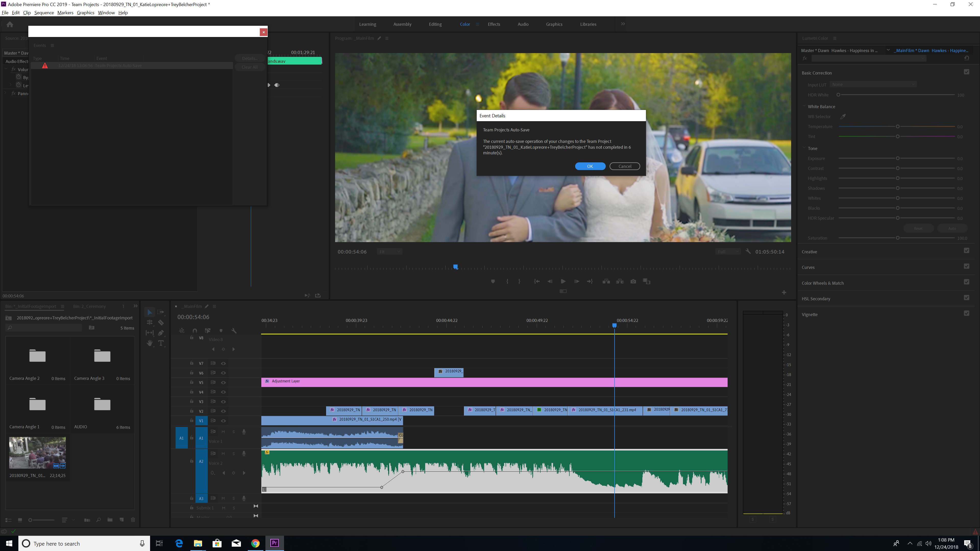Expand the Curves section
This screenshot has width=980, height=551.
coord(808,267)
